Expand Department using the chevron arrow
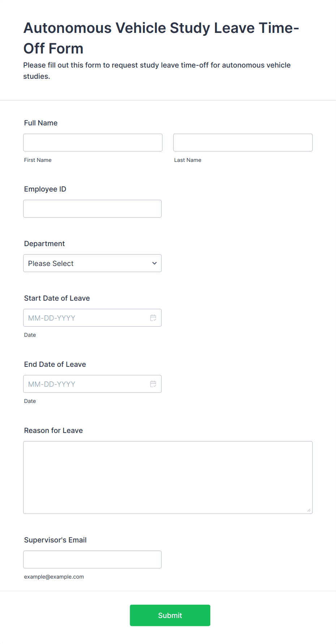336x644 pixels. 155,263
